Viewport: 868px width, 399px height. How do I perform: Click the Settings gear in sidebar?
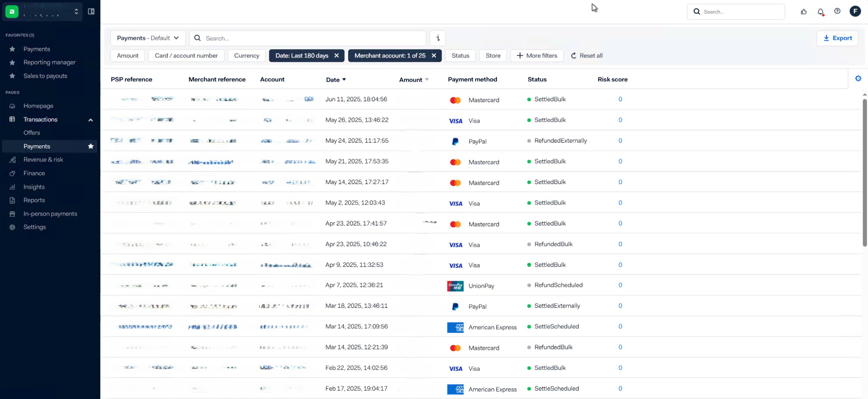tap(12, 227)
